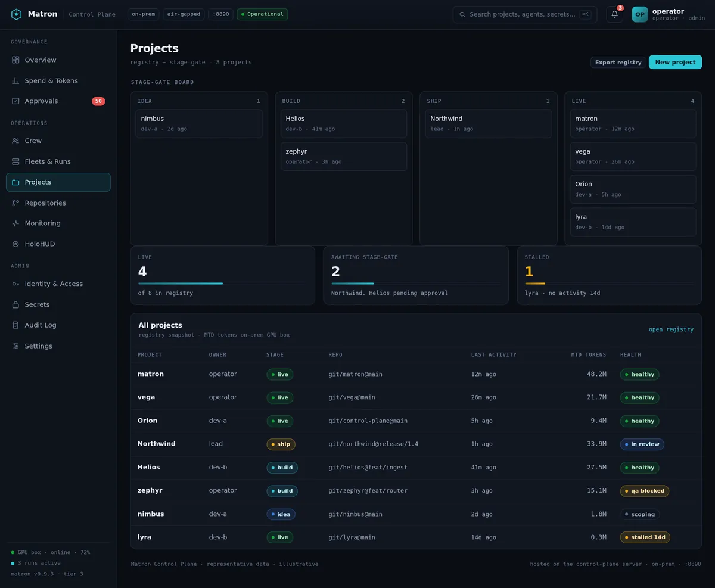This screenshot has height=588, width=715.
Task: Click the Crew people icon
Action: (15, 141)
